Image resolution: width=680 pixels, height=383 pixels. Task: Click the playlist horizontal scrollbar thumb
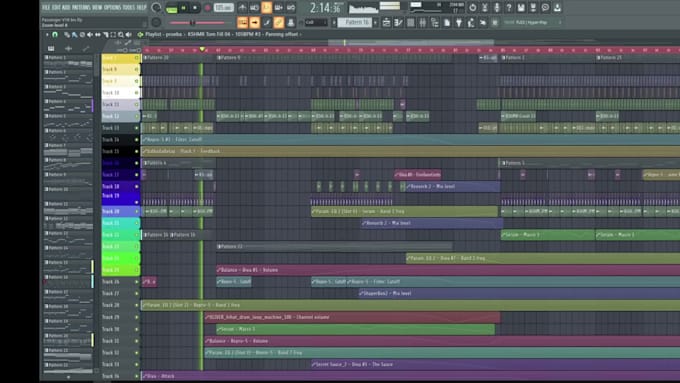410,43
